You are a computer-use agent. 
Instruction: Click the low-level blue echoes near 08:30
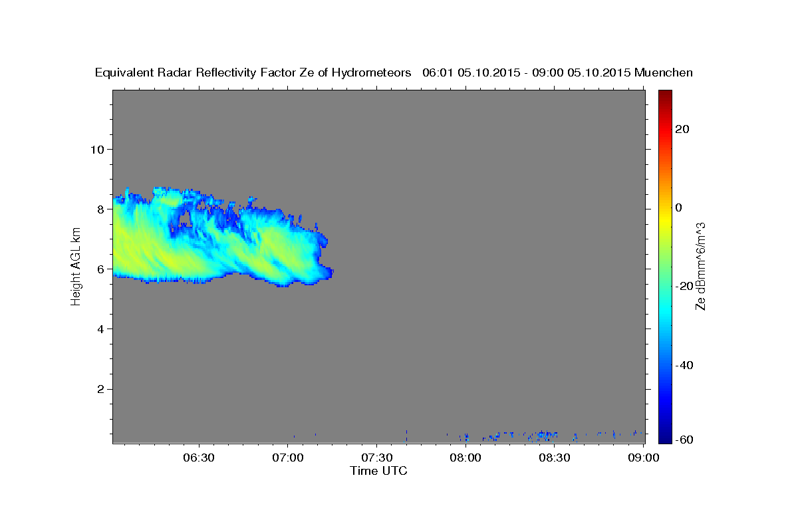coord(544,436)
